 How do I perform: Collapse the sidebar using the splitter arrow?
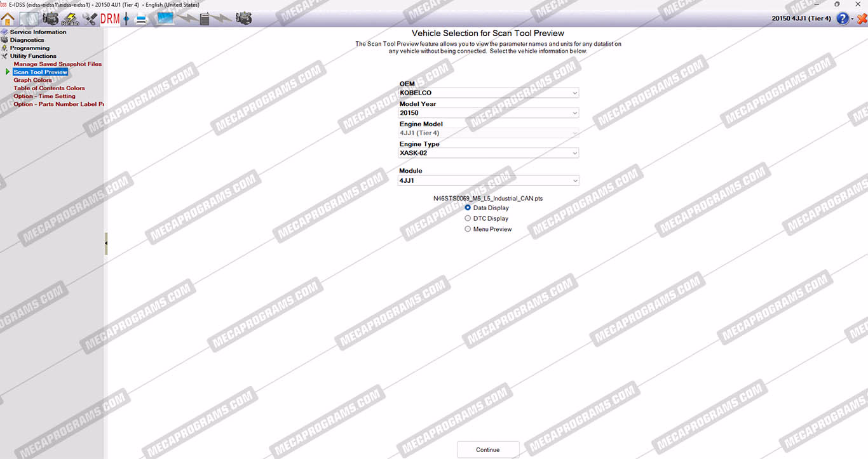pyautogui.click(x=106, y=243)
